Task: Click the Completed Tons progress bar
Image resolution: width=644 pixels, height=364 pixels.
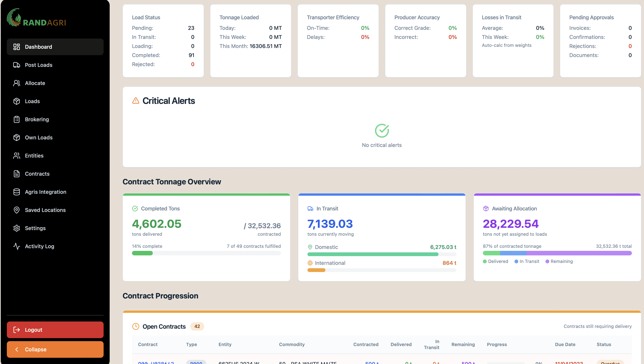Action: [x=206, y=253]
